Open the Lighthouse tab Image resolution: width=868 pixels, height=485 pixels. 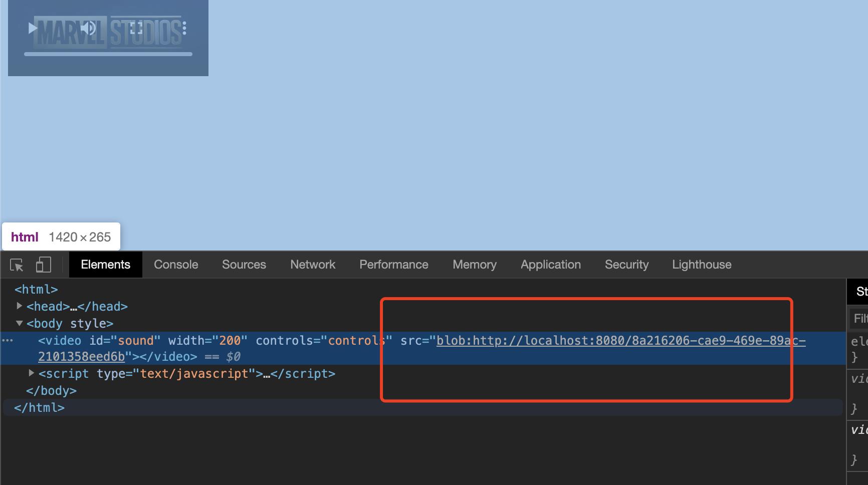(702, 265)
